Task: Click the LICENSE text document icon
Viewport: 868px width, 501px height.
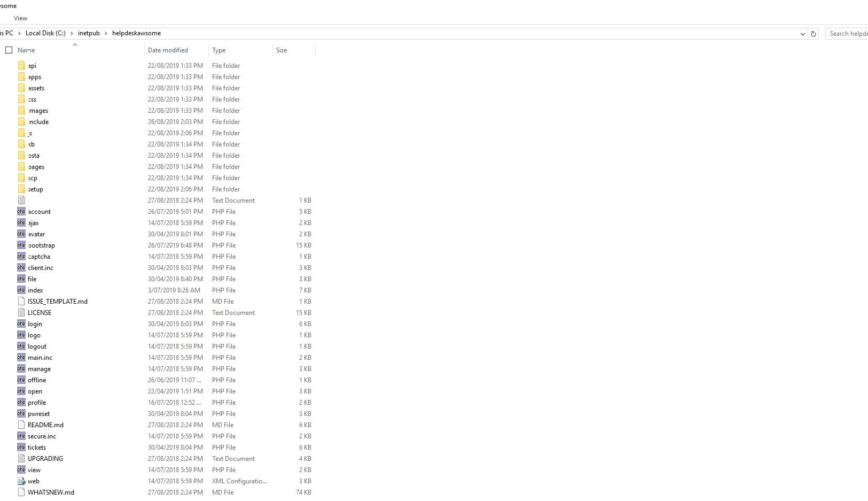Action: tap(21, 312)
